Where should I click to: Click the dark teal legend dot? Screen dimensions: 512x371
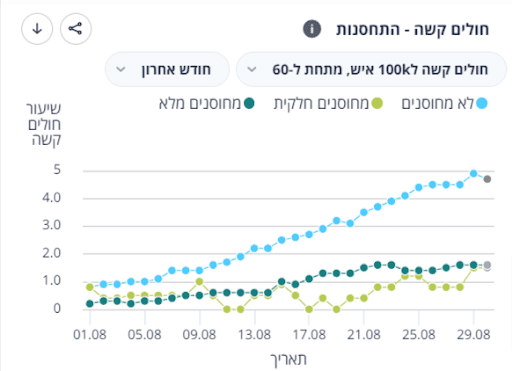(249, 104)
